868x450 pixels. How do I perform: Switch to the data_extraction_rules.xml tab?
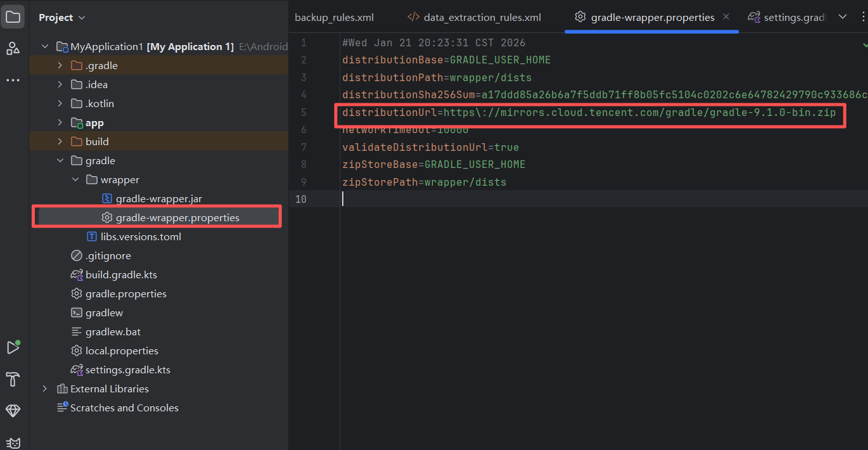[482, 18]
